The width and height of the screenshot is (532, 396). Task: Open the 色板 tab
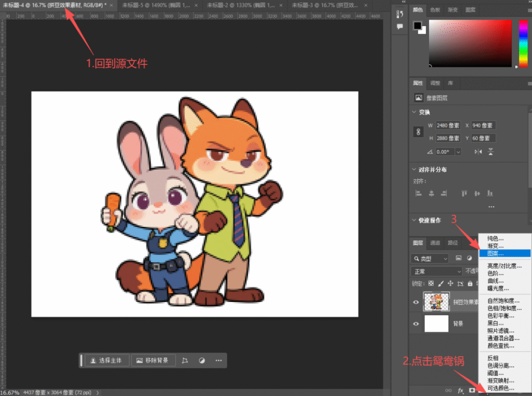click(435, 10)
